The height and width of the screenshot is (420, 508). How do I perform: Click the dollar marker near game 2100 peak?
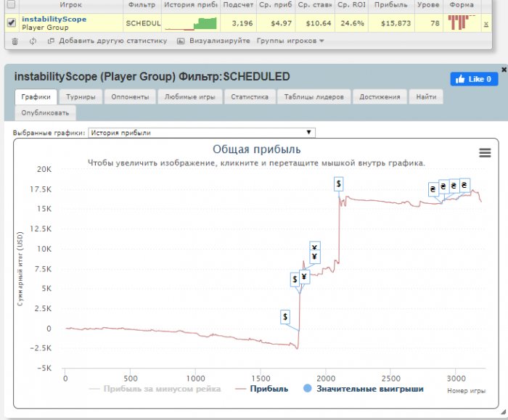coord(339,184)
